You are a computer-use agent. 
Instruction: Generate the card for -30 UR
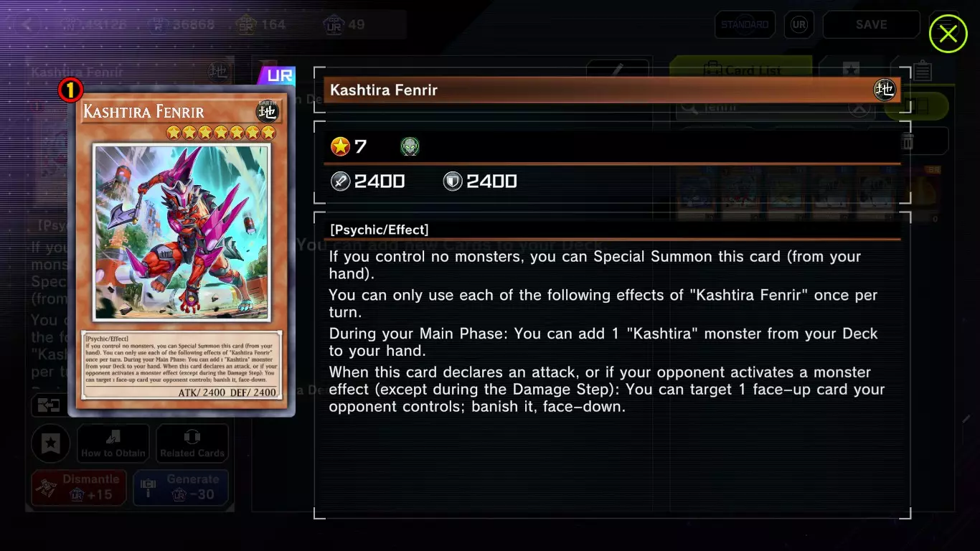[x=181, y=487]
